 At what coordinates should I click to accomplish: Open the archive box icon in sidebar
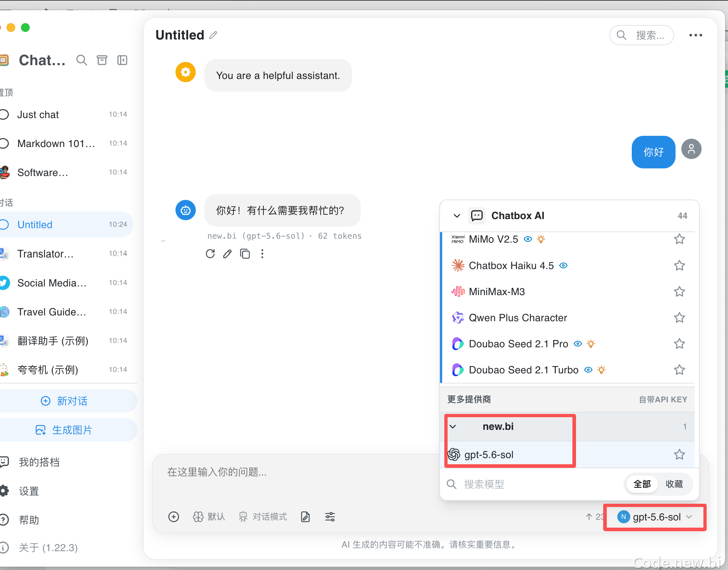pos(102,60)
